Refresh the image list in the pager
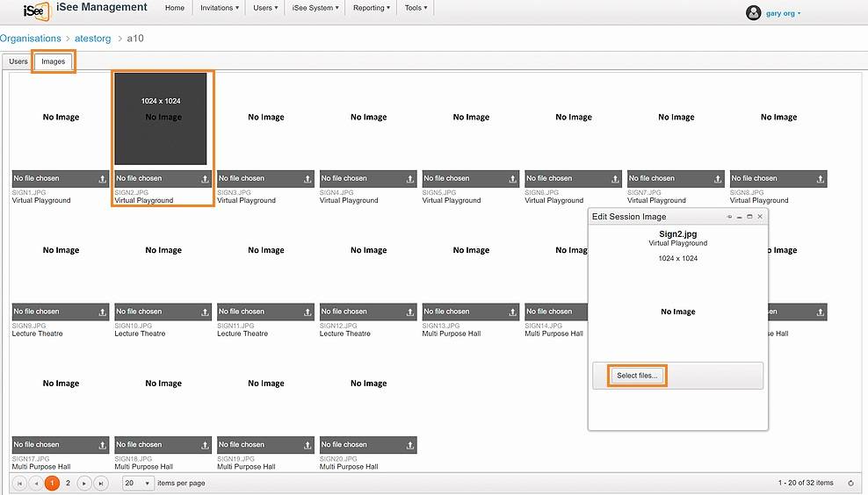 click(x=850, y=484)
